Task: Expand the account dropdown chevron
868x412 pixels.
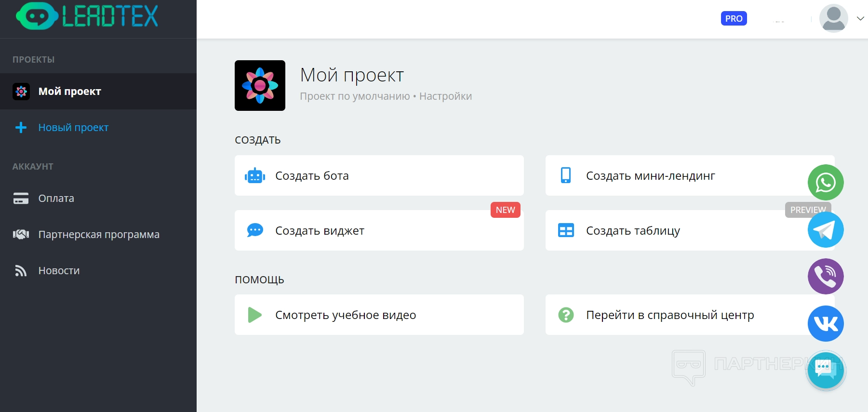Action: coord(860,19)
